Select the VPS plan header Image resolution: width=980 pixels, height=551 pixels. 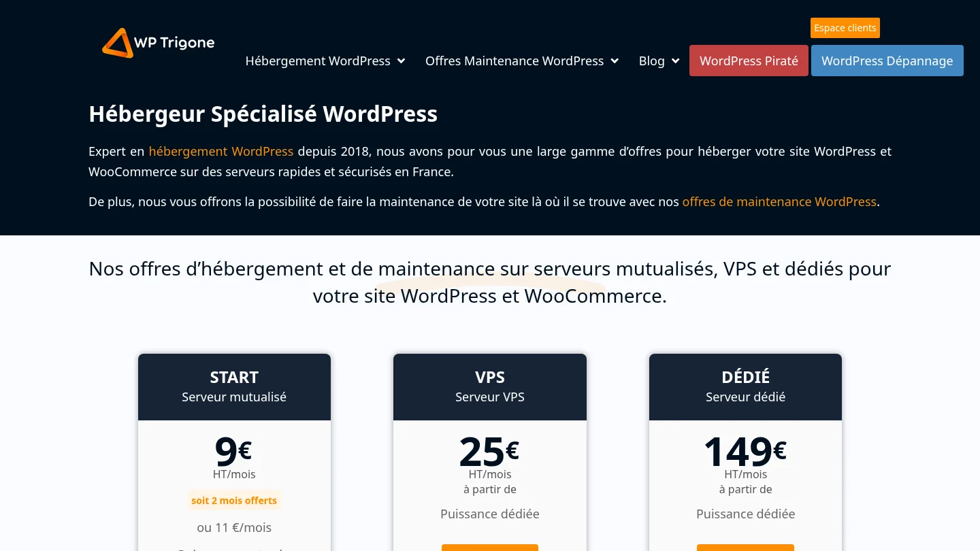[490, 386]
